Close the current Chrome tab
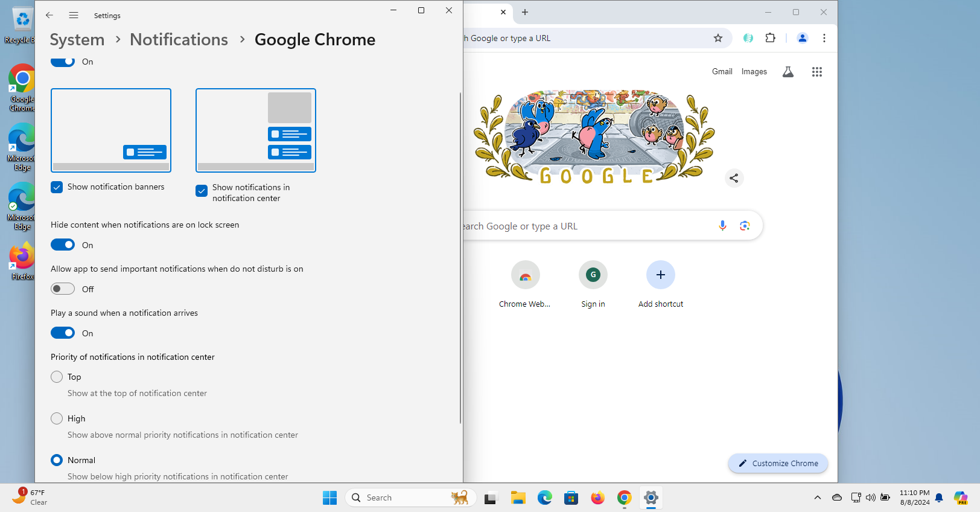The width and height of the screenshot is (980, 512). [503, 12]
